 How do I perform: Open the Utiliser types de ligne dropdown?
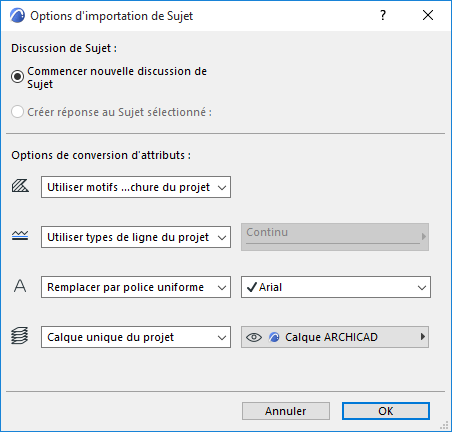pos(136,237)
